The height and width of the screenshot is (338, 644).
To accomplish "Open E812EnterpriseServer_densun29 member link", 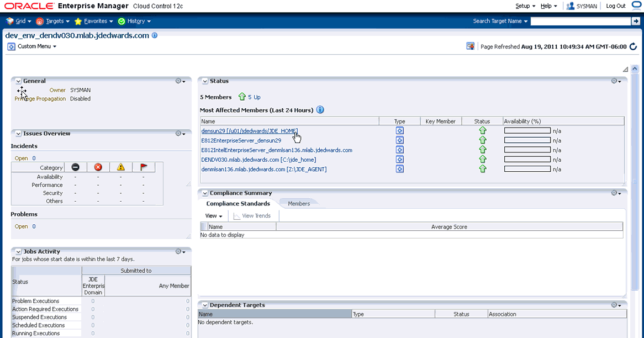I will [x=241, y=140].
